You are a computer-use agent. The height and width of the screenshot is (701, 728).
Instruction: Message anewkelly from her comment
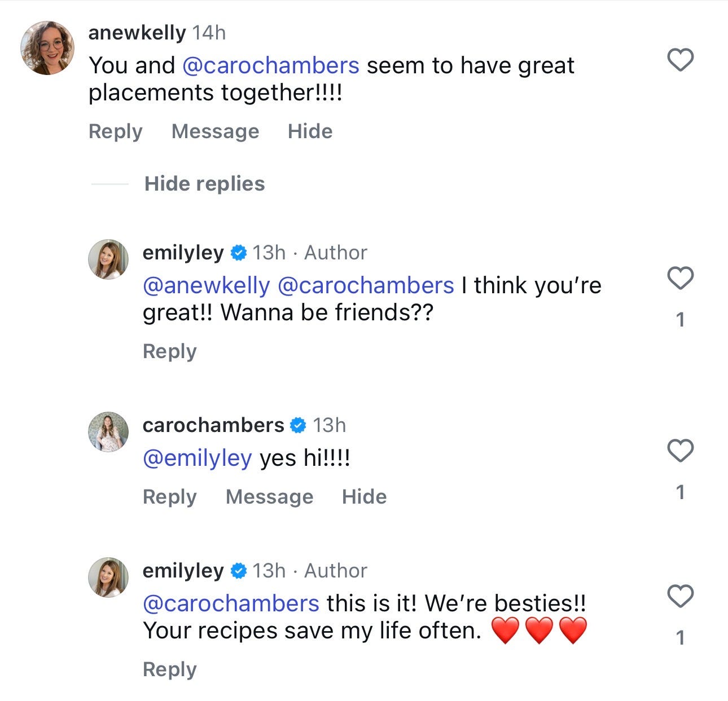point(215,131)
